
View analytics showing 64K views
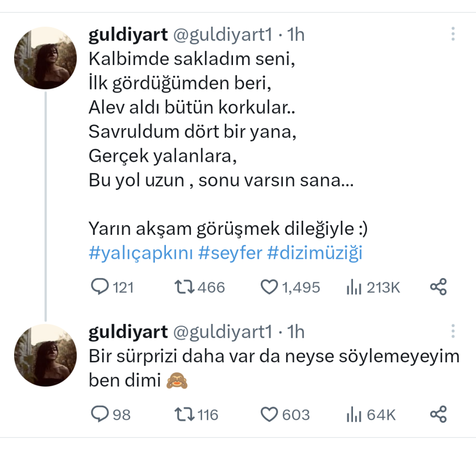[x=355, y=415]
